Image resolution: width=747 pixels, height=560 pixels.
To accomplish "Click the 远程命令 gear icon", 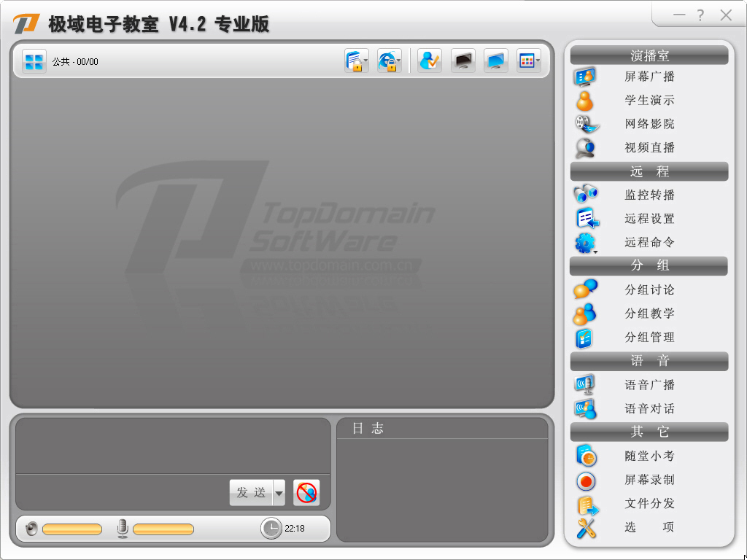I will [585, 243].
